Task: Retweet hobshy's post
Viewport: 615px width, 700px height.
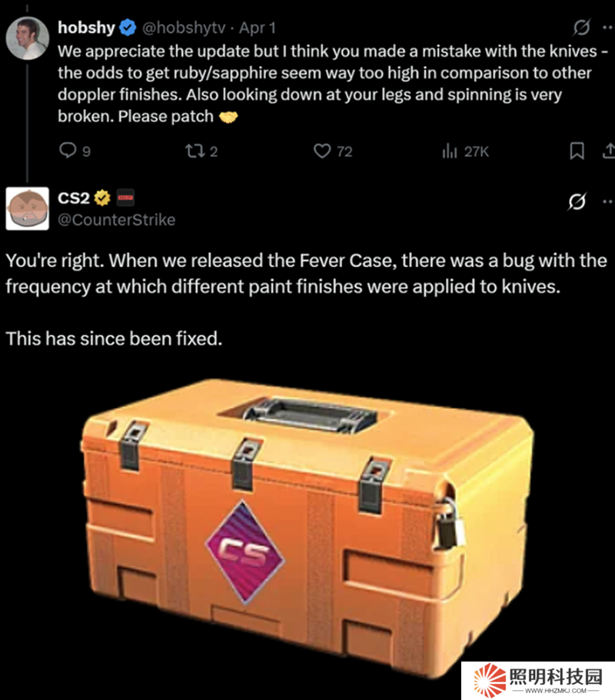Action: pyautogui.click(x=201, y=151)
